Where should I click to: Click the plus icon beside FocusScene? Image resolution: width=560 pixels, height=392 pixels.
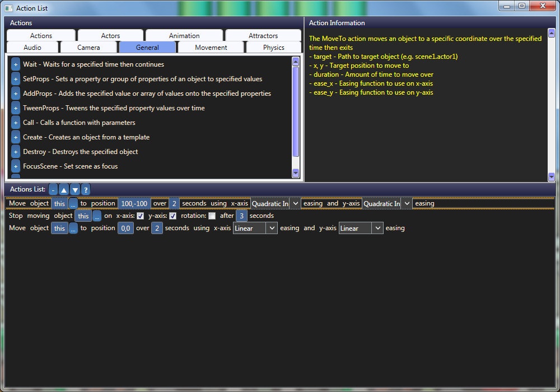click(x=15, y=166)
